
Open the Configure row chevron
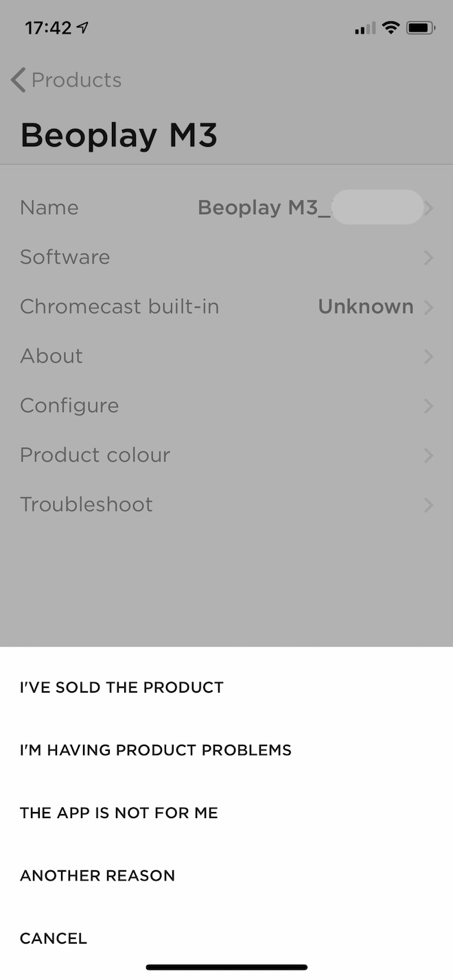point(428,405)
